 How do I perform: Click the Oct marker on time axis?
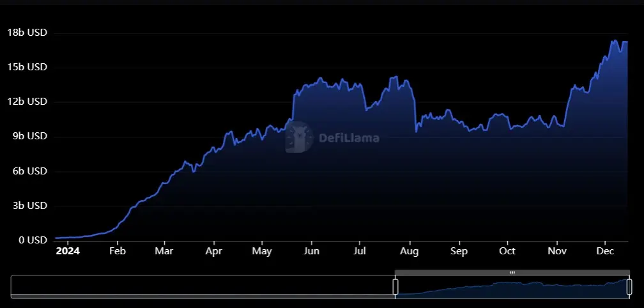pyautogui.click(x=507, y=251)
